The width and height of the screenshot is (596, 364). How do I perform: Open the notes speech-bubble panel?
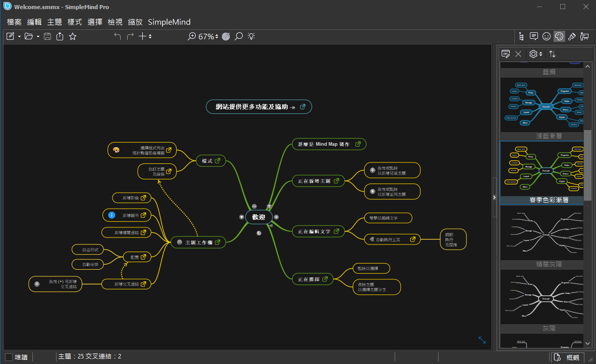coord(533,36)
